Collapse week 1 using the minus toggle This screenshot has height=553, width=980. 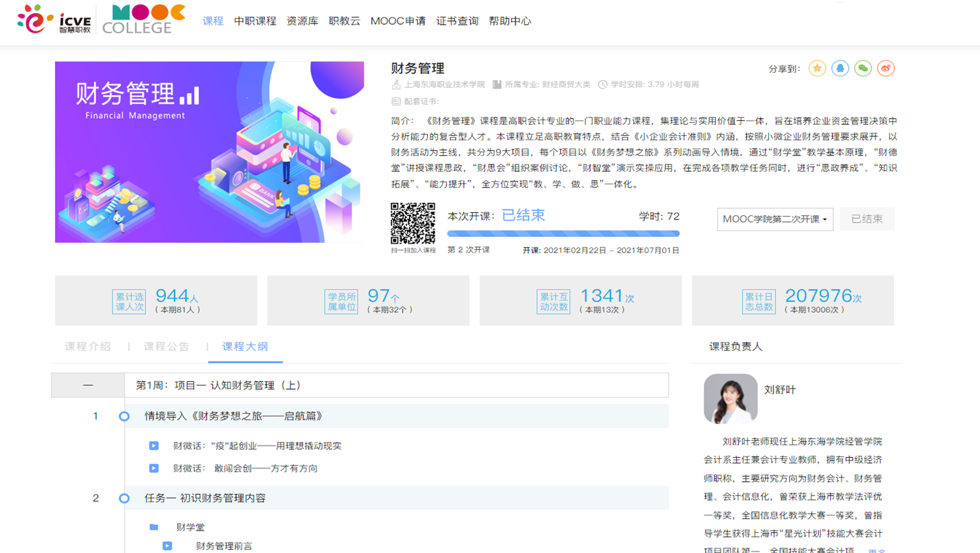point(88,385)
